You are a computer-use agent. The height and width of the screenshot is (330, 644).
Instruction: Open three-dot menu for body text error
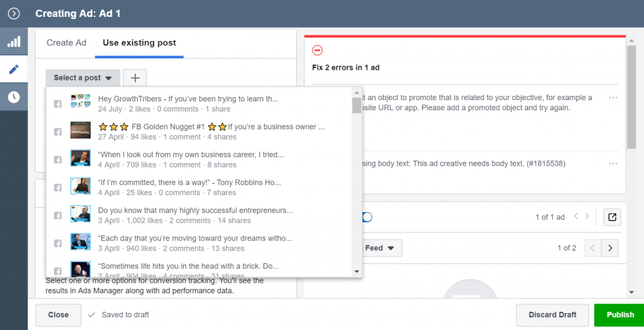[613, 164]
